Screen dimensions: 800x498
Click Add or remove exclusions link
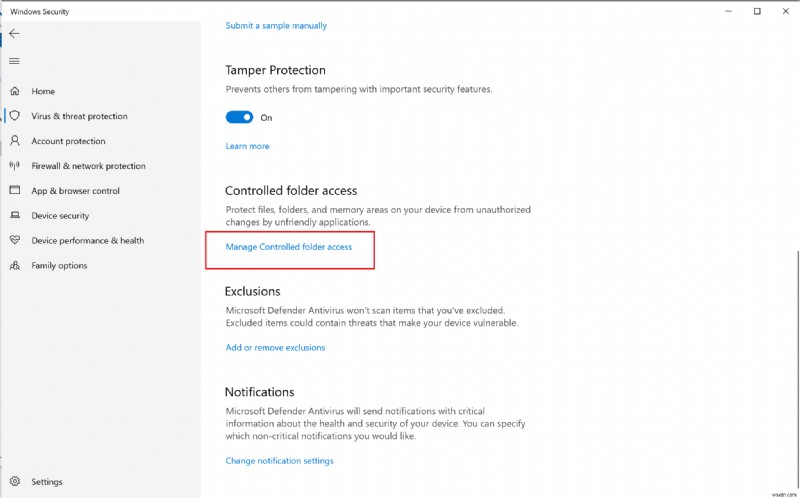[275, 348]
